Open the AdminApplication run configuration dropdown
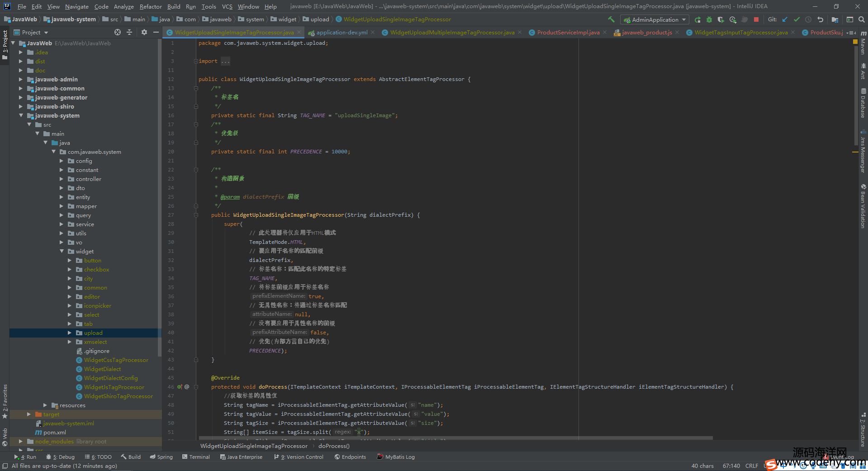The image size is (868, 471). tap(655, 19)
